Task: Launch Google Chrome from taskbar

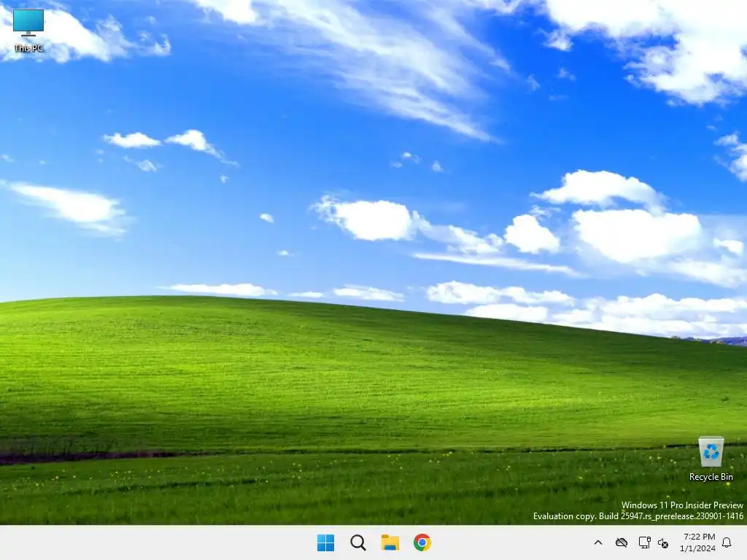Action: (x=422, y=542)
